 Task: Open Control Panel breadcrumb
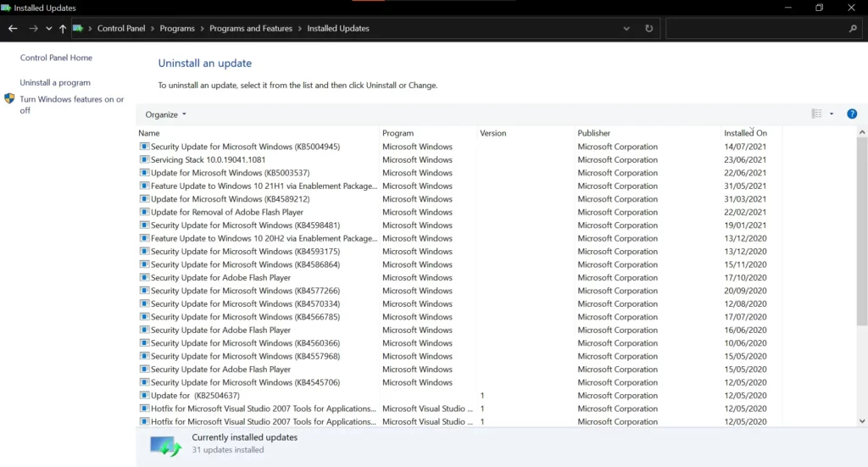pyautogui.click(x=121, y=28)
